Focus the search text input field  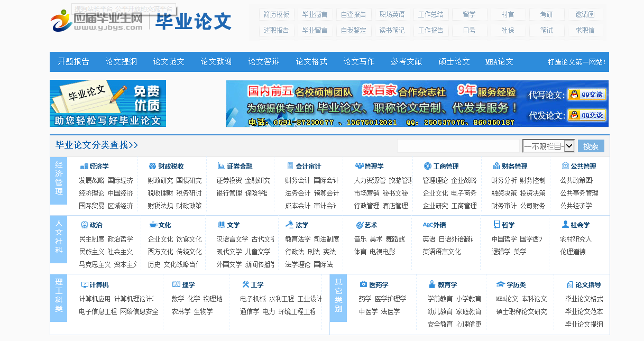[458, 146]
